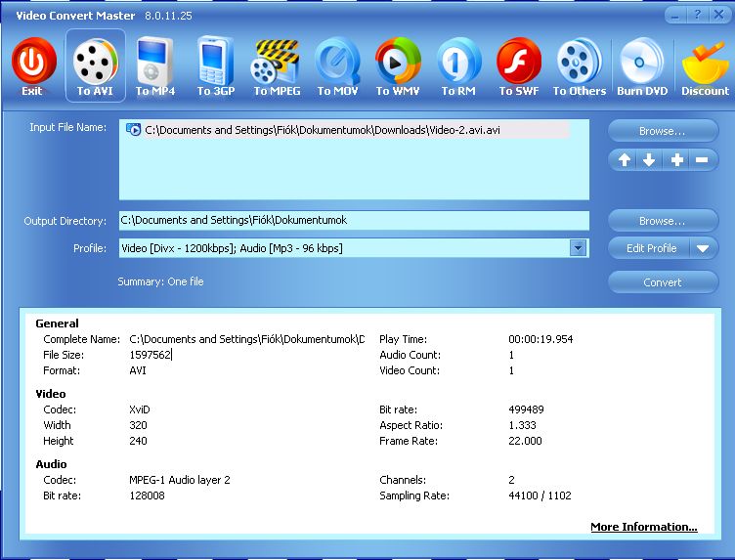This screenshot has height=560, width=735.
Task: Click the empty area of input file list
Action: pyautogui.click(x=354, y=170)
